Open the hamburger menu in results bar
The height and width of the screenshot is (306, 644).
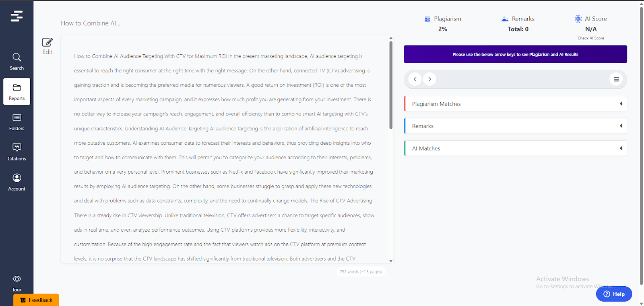click(x=616, y=79)
